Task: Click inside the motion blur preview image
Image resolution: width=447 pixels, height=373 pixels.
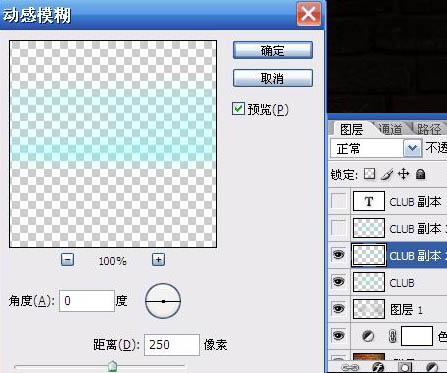Action: pyautogui.click(x=113, y=144)
